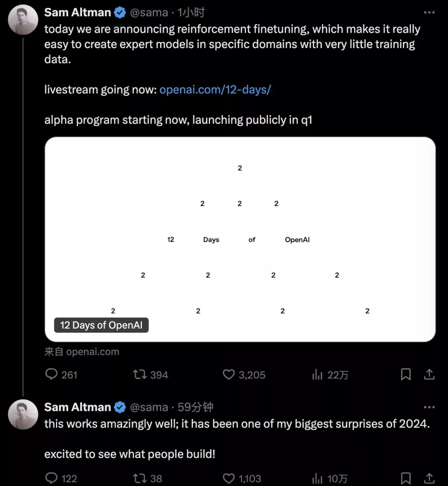The image size is (448, 486).
Task: Share the 'excited to see' tweet
Action: click(x=429, y=478)
